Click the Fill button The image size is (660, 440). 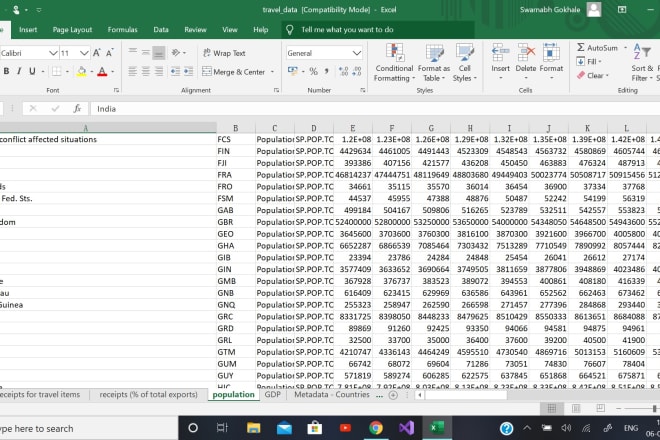pos(589,61)
